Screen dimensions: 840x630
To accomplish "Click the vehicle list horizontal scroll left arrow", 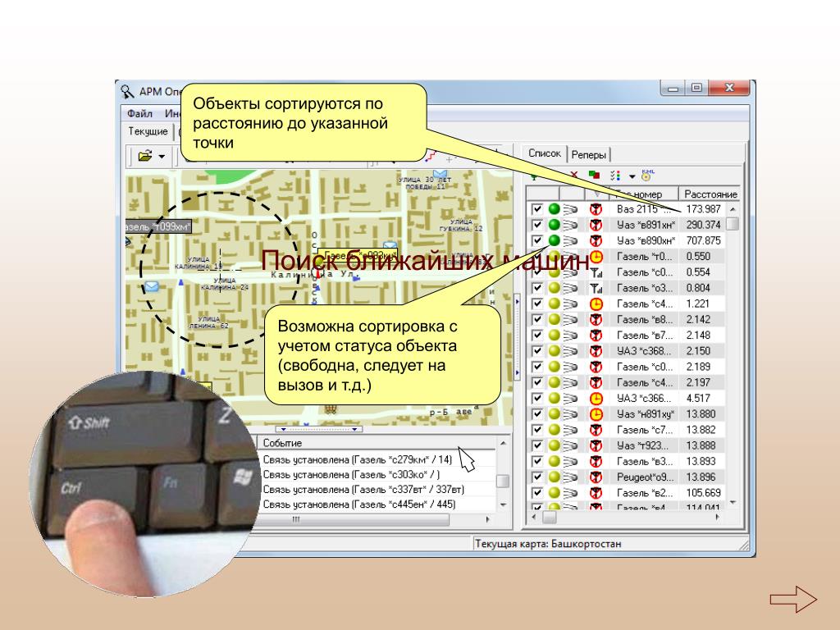I will [x=533, y=518].
